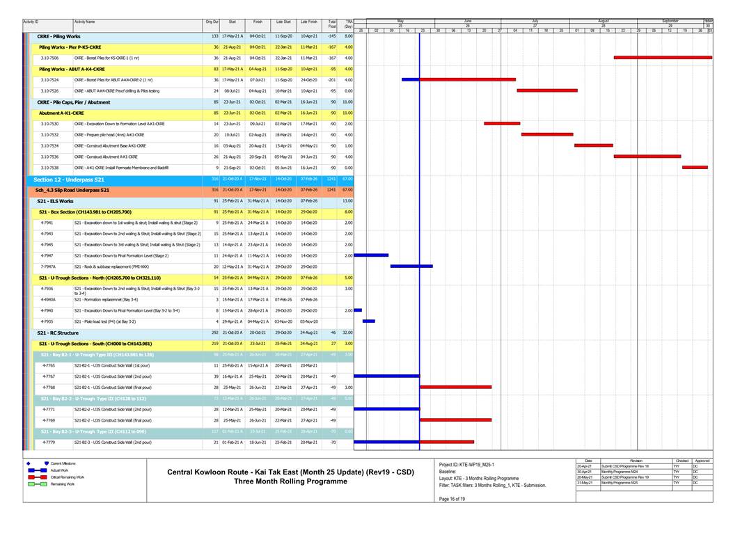Select the red bar for 3.10-7538 backfill activity
The height and width of the screenshot is (535, 756).
695,168
